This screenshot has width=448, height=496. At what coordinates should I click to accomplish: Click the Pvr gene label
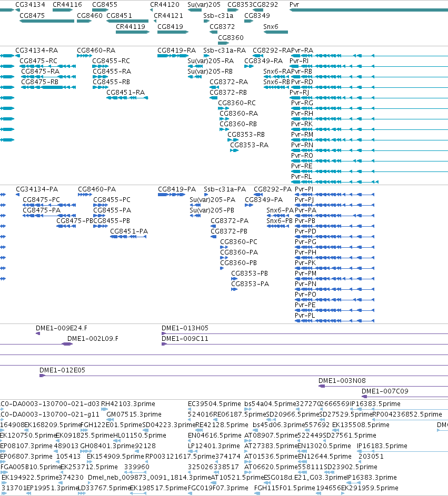click(294, 5)
